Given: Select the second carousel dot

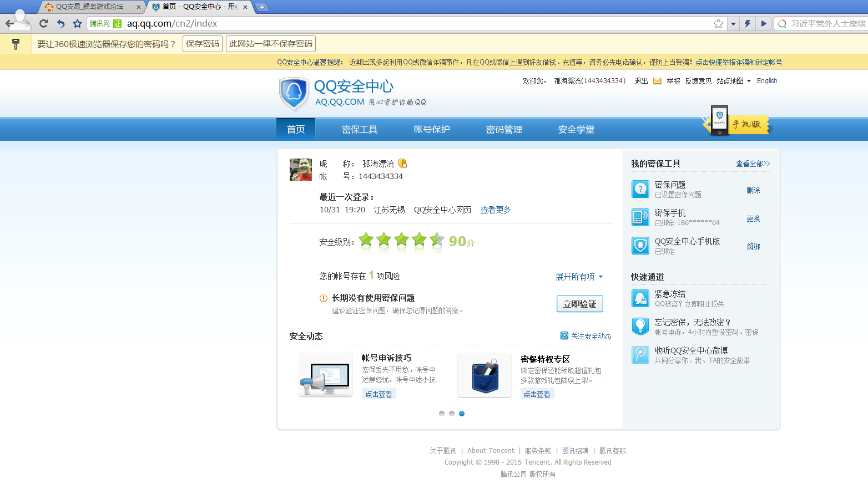Looking at the screenshot, I should (452, 414).
